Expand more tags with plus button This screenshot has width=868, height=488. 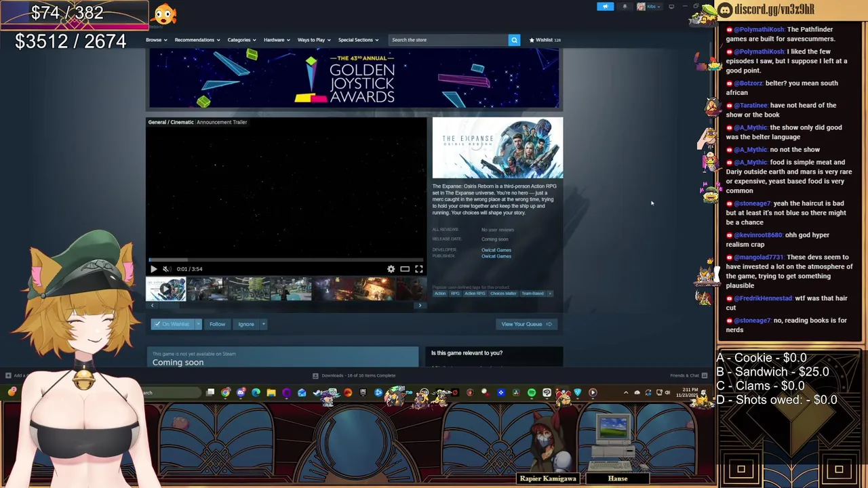pyautogui.click(x=550, y=293)
